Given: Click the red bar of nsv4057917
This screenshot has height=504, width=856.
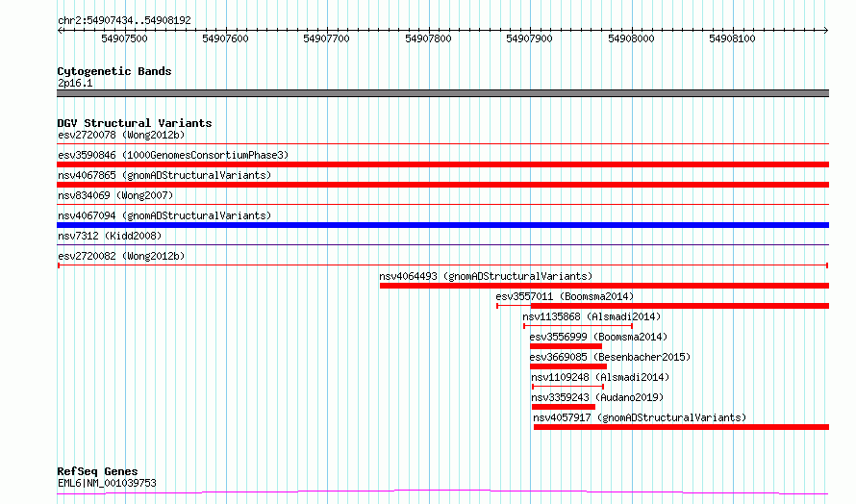Looking at the screenshot, I should 681,427.
